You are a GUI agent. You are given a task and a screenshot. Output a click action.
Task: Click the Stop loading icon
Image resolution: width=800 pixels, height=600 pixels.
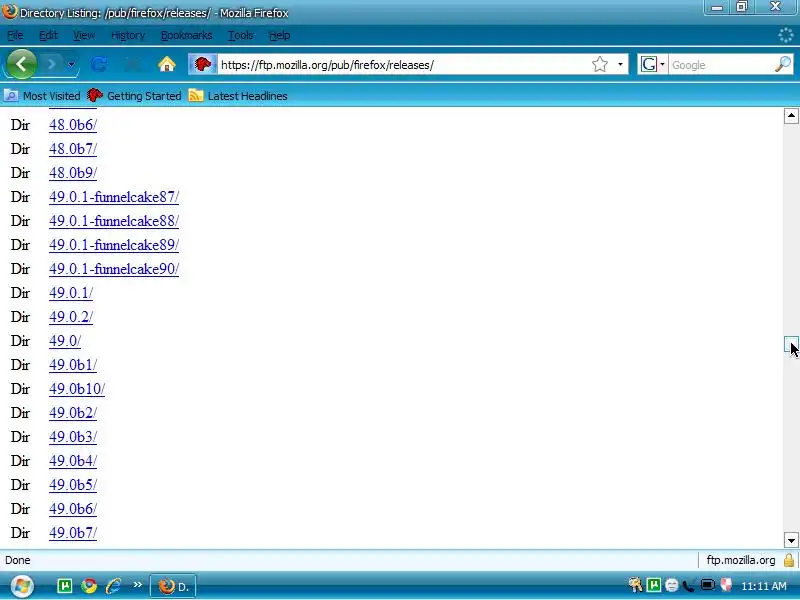click(x=133, y=64)
